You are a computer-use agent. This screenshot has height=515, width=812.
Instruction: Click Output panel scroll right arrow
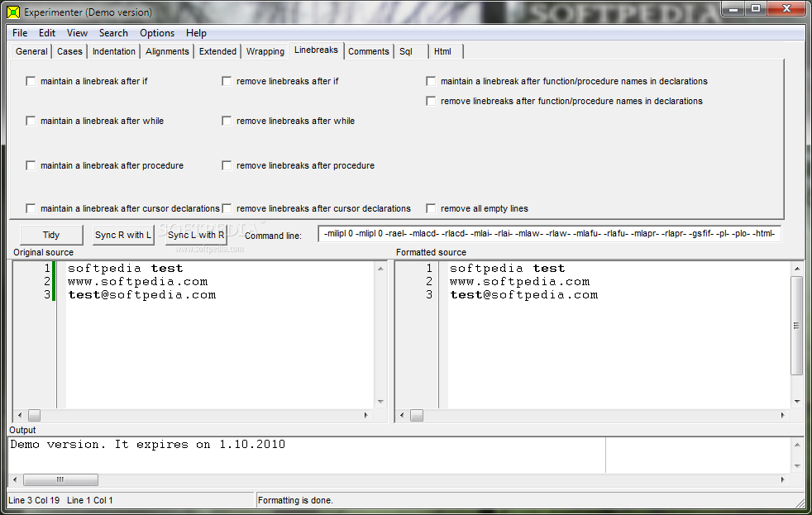(782, 479)
